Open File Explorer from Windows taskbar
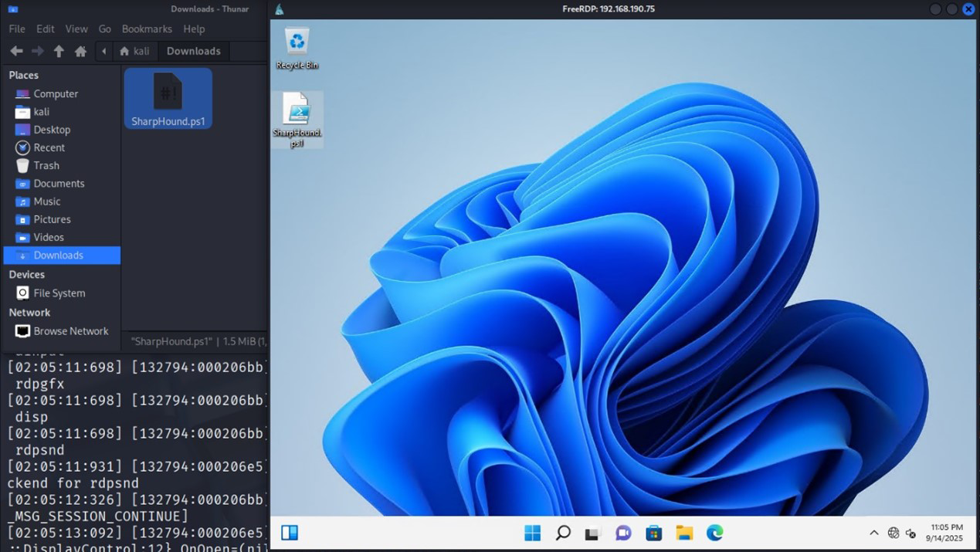Image resolution: width=980 pixels, height=552 pixels. pos(684,533)
